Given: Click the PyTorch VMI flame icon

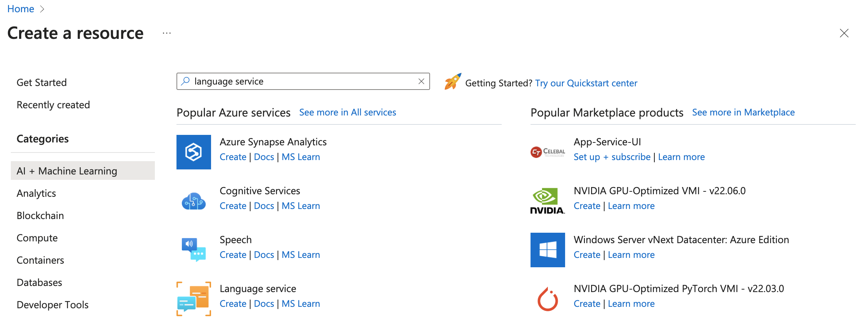Looking at the screenshot, I should click(547, 299).
